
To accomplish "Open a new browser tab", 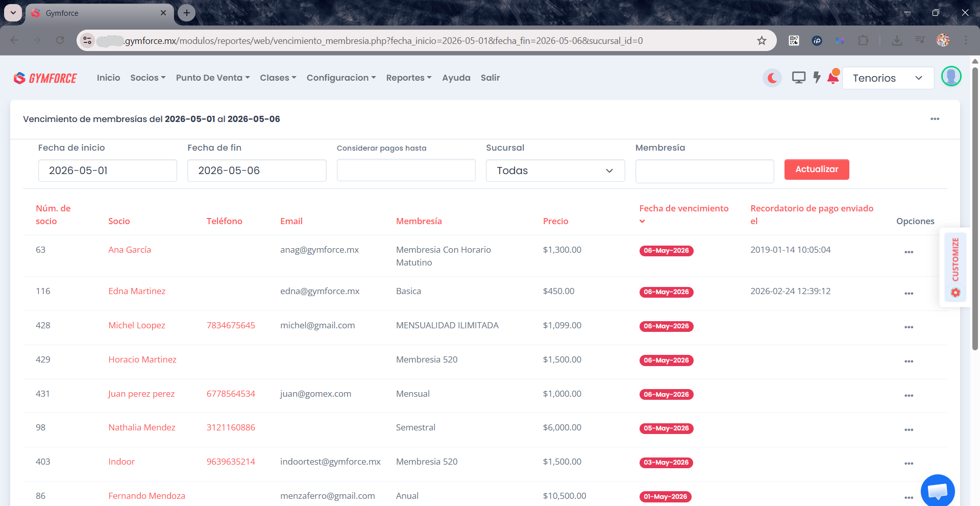I will tap(187, 13).
